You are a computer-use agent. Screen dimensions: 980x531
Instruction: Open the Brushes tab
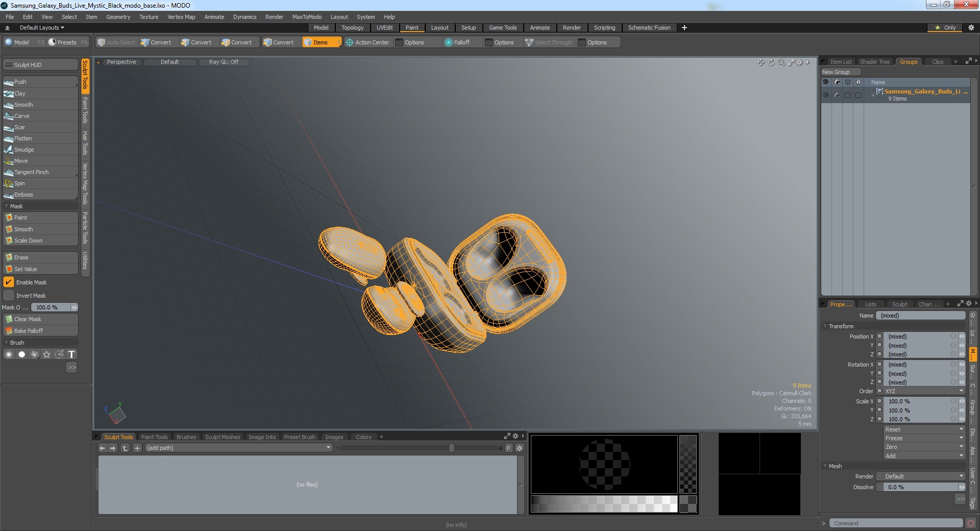tap(186, 437)
